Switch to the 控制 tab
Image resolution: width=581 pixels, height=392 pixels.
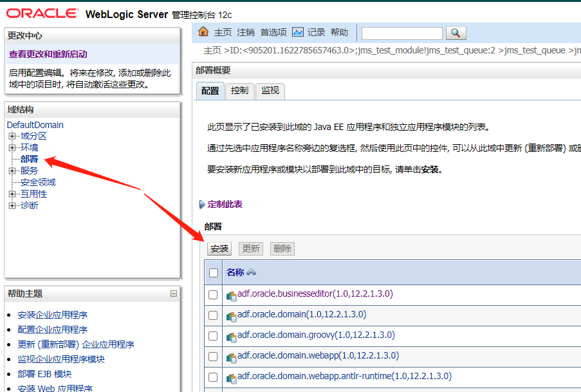point(240,91)
